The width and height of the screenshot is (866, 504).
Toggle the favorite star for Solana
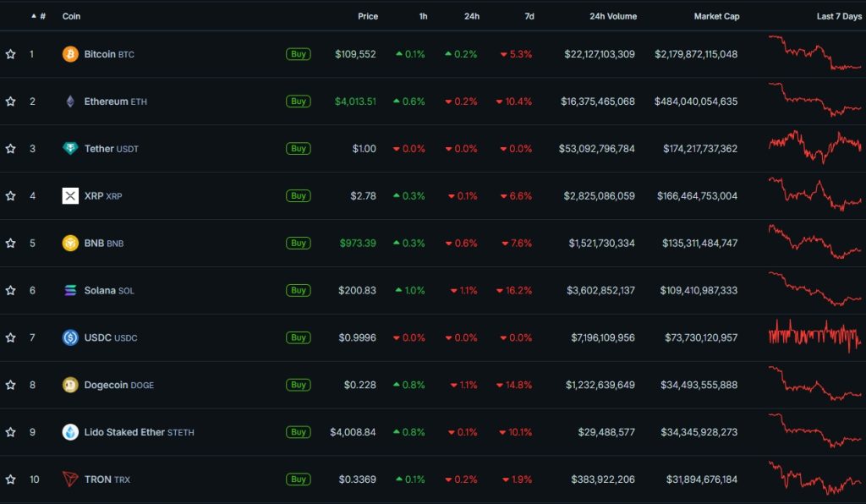(x=10, y=290)
